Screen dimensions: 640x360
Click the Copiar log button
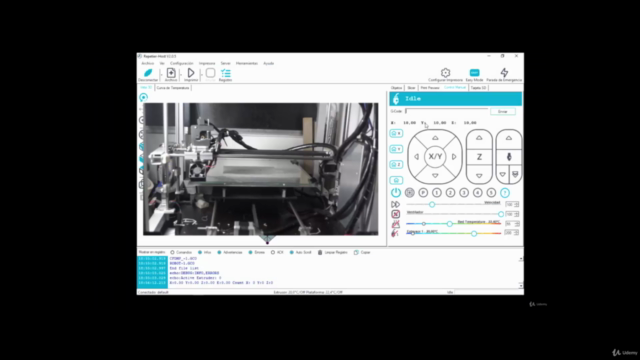(362, 252)
